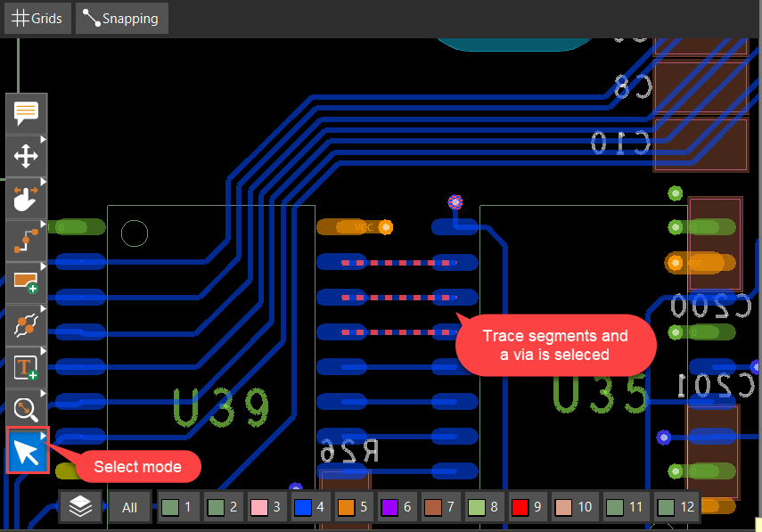This screenshot has height=532, width=762.
Task: Toggle pink layer 3
Action: coord(266,507)
